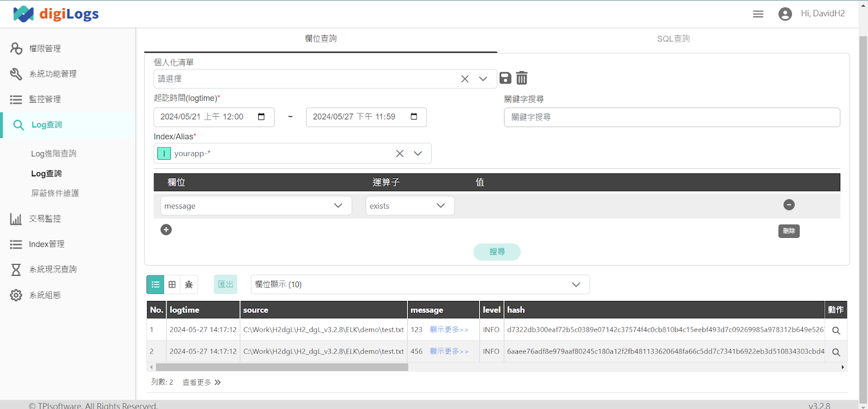Click page vertical scrollbar thumb
Image resolution: width=868 pixels, height=409 pixels.
[863, 218]
